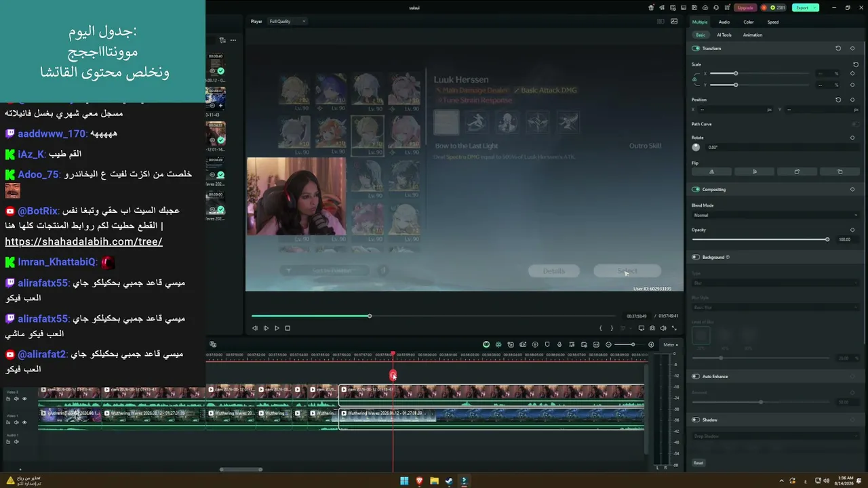Screen dimensions: 868x488
Task: Reset the Scale values
Action: pos(856,64)
